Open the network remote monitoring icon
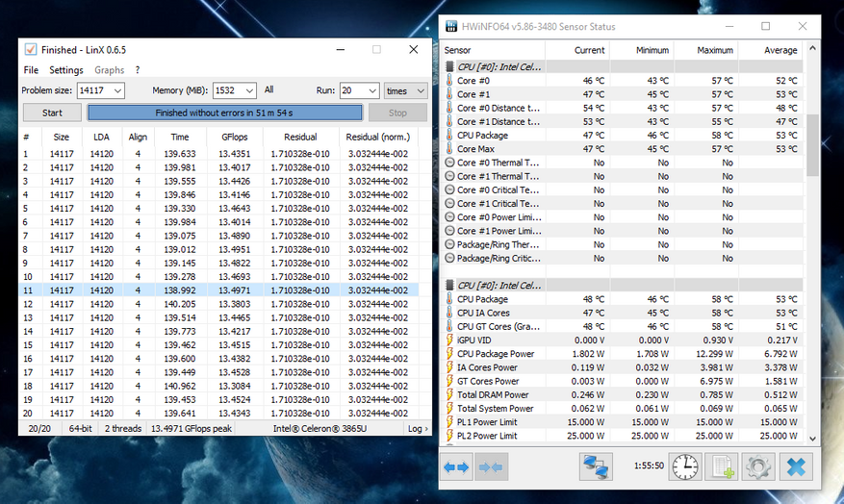The image size is (844, 504). pos(597,466)
